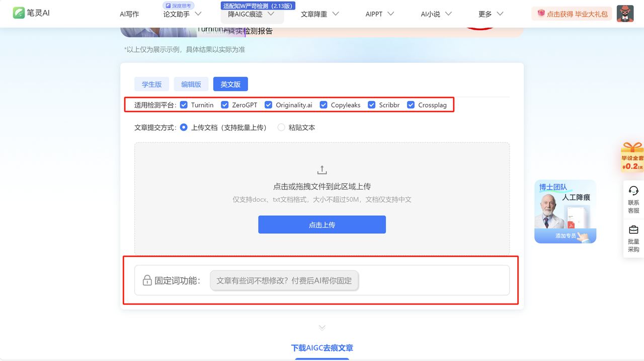The image size is (644, 361).
Task: Open the AI写作 menu item
Action: click(129, 14)
